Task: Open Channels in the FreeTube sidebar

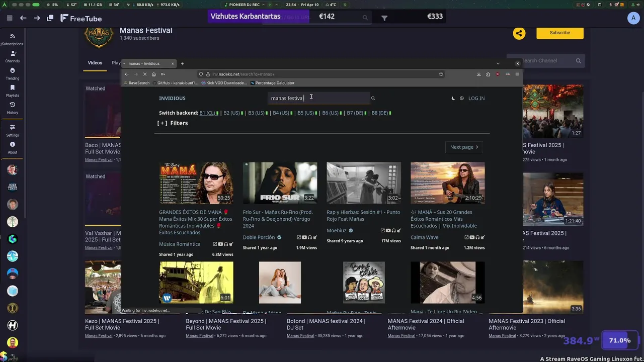Action: click(13, 56)
